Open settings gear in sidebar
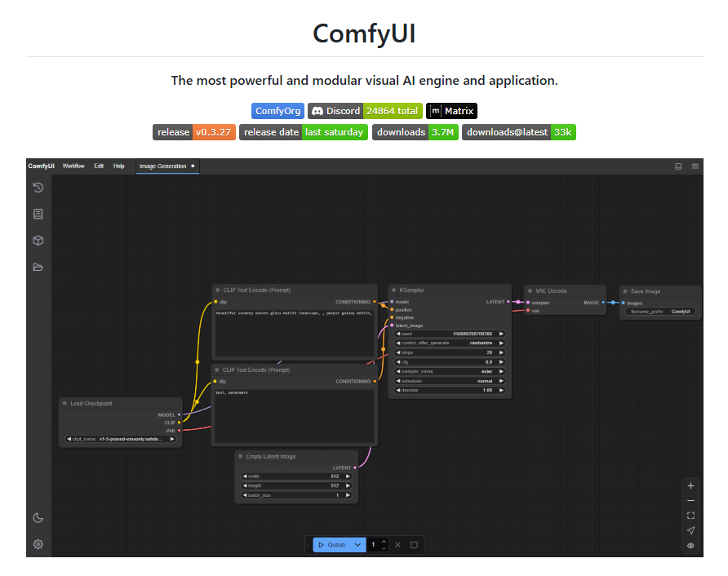Viewport: 728px width, 576px height. click(x=38, y=544)
